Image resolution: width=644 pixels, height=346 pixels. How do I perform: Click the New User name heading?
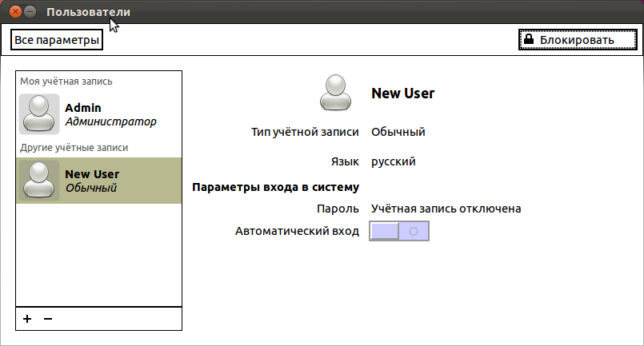pos(403,93)
